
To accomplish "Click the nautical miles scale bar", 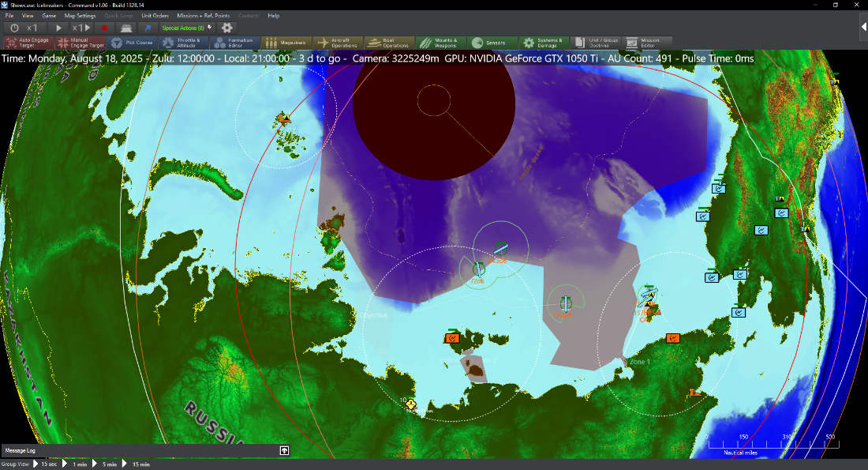I will [773, 444].
